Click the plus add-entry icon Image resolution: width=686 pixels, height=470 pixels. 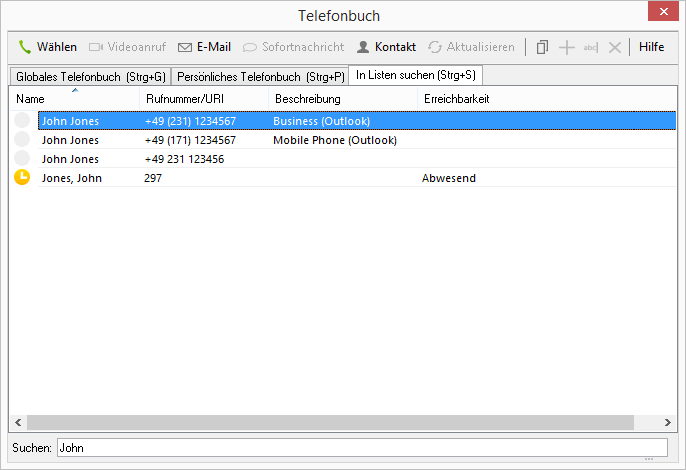(x=567, y=47)
